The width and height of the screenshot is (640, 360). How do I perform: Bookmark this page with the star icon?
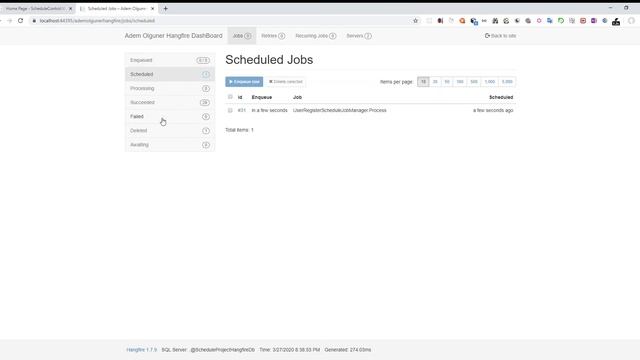click(416, 20)
